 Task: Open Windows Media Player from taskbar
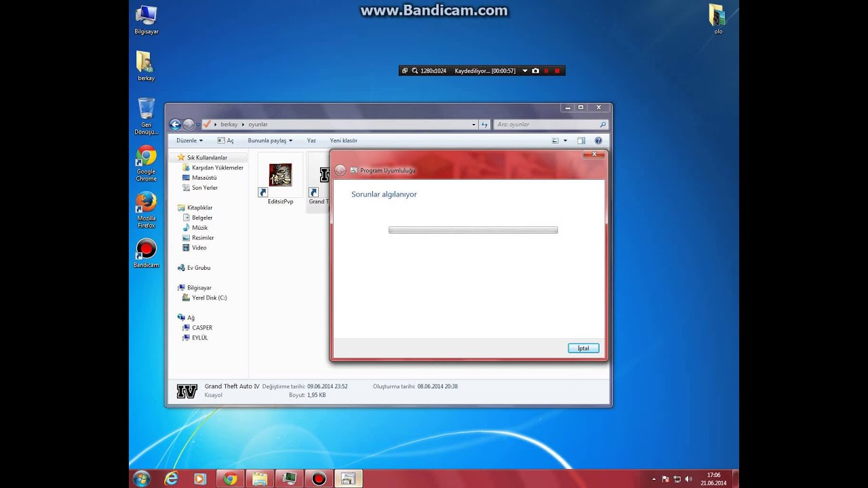click(x=200, y=479)
